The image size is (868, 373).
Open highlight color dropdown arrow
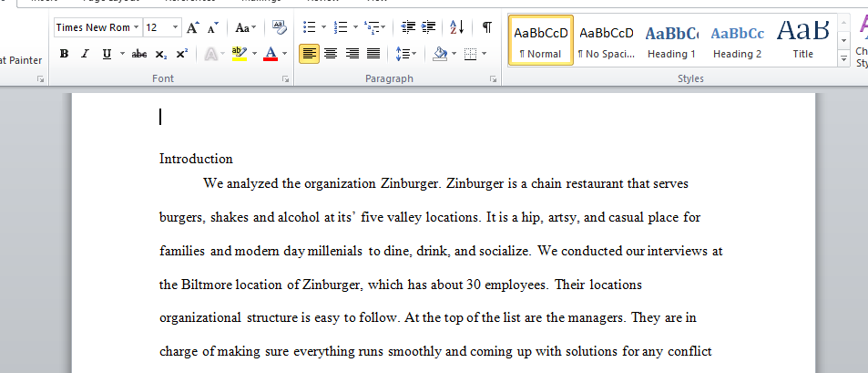255,54
